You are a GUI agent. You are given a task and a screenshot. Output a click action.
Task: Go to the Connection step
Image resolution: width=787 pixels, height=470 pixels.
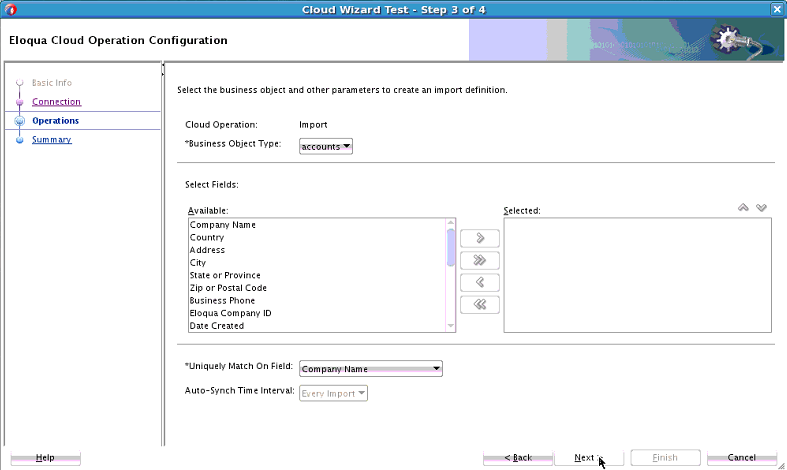(56, 101)
